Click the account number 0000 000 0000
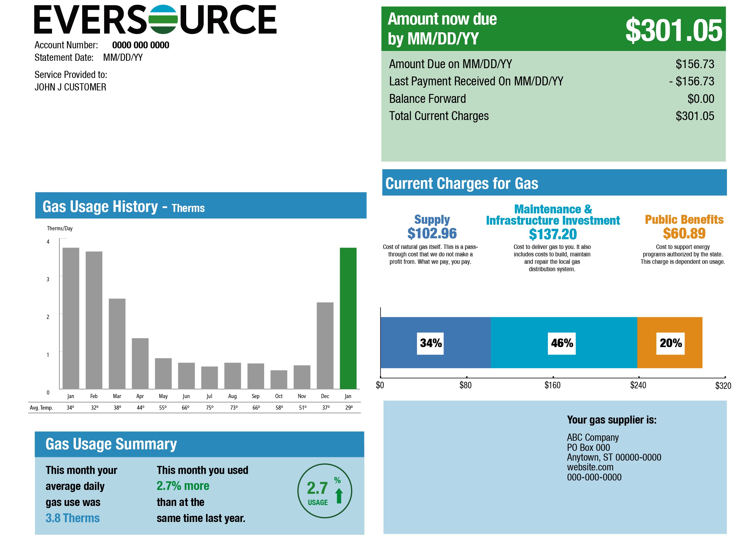Screen dimensions: 756x543 140,45
